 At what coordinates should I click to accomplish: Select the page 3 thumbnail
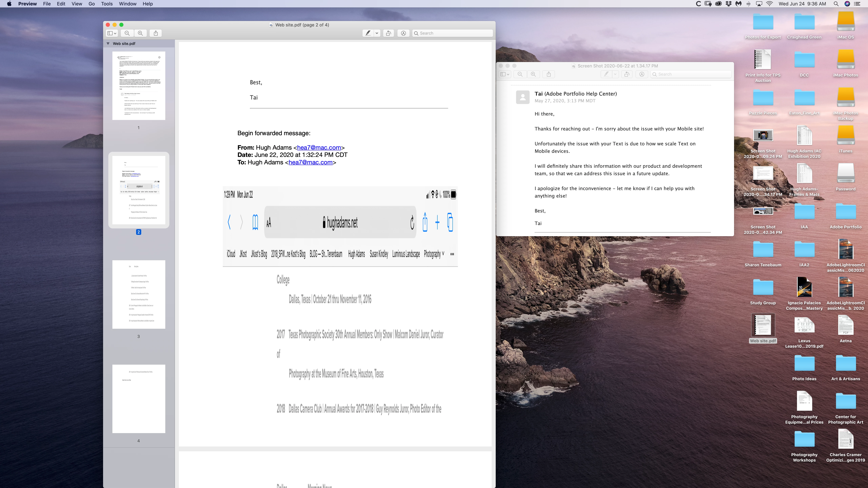(139, 294)
